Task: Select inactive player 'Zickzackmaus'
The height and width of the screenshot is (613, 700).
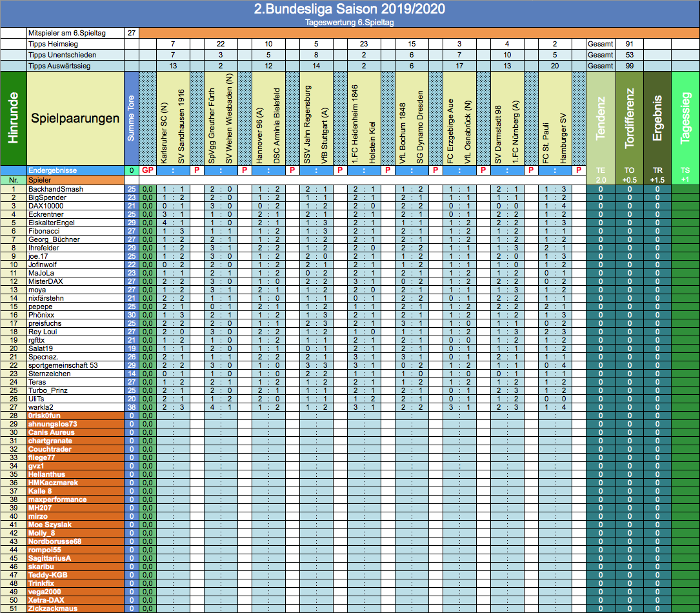Action: 75,608
